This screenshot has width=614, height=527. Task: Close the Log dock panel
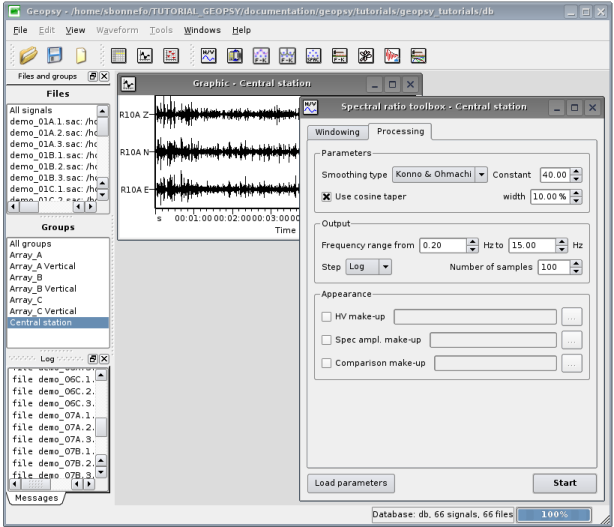(x=104, y=359)
